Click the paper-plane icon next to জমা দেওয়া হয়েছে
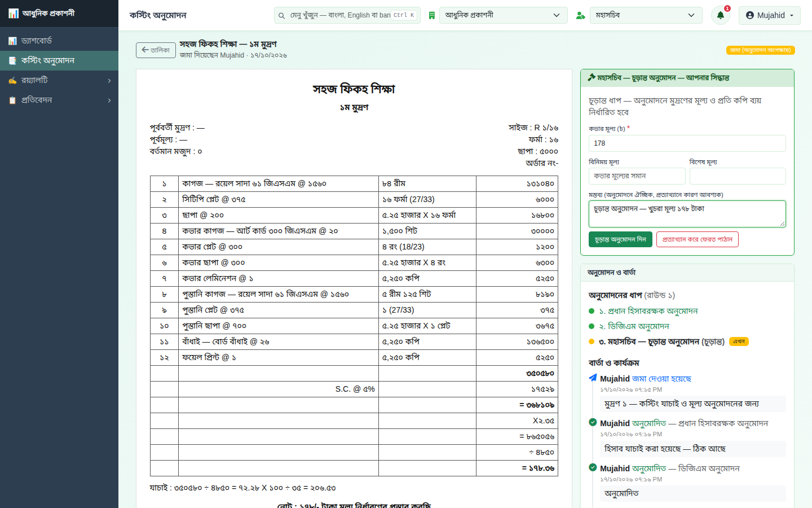 (593, 378)
